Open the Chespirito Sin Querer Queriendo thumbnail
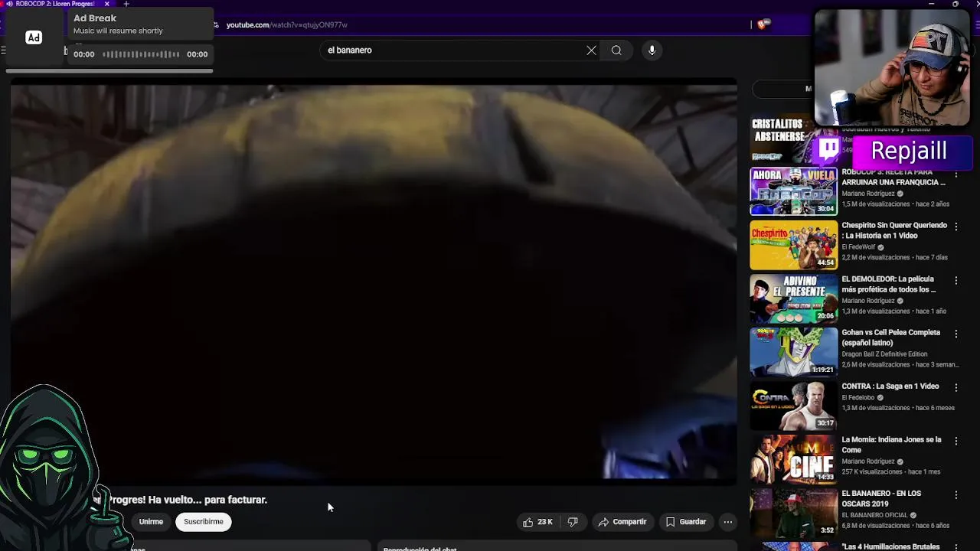The height and width of the screenshot is (551, 980). pyautogui.click(x=793, y=245)
